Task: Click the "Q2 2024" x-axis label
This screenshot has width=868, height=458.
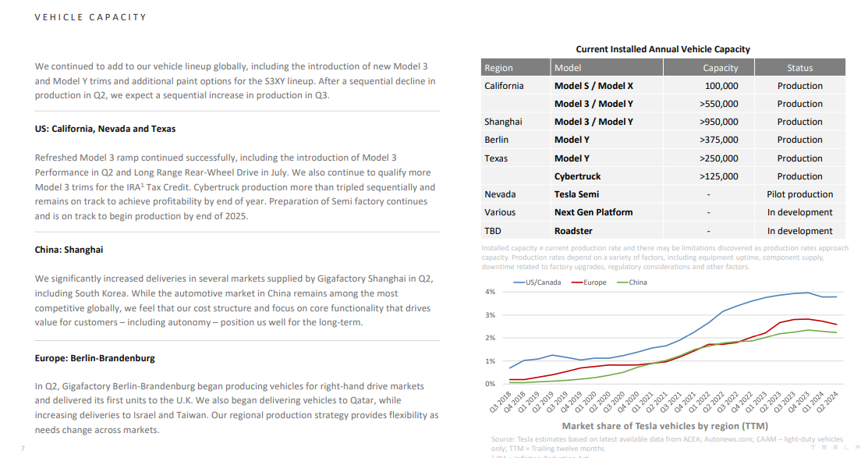Action: click(x=827, y=402)
